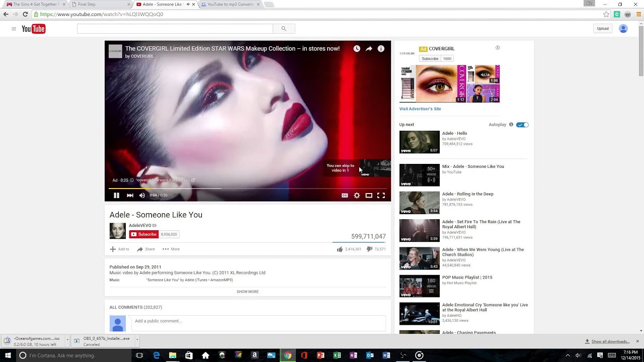Open the Windows Start menu

click(8, 355)
